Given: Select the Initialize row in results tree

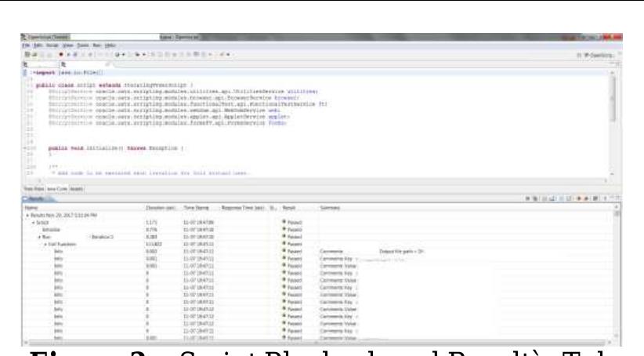Looking at the screenshot, I should pyautogui.click(x=52, y=230).
